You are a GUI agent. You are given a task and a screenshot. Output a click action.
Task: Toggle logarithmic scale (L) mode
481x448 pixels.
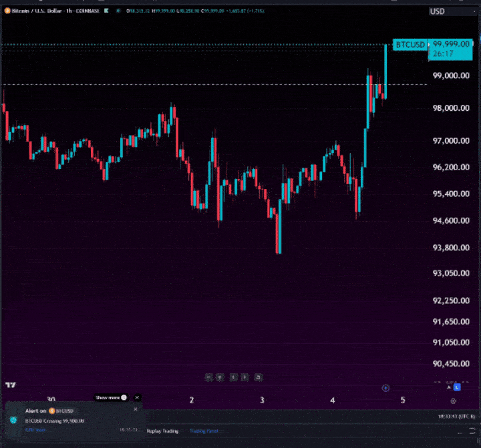tap(457, 387)
